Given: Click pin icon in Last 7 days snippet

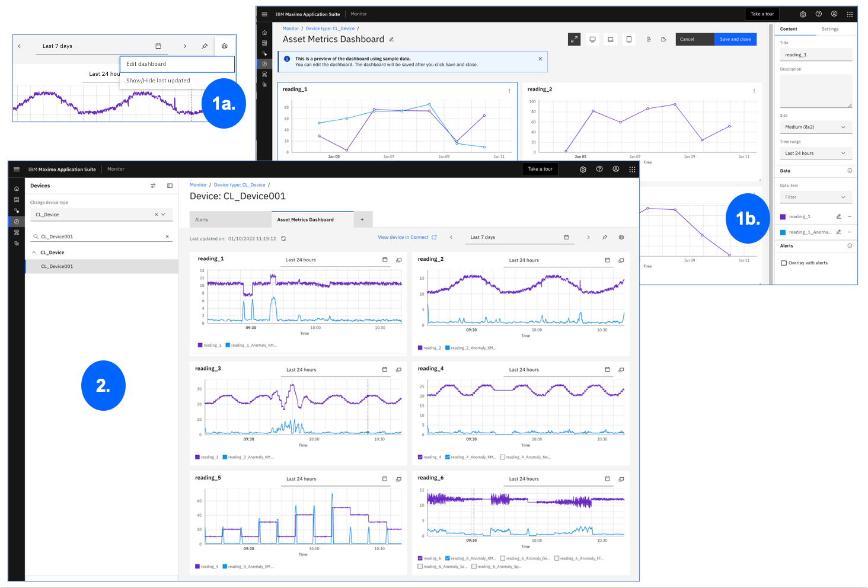Looking at the screenshot, I should coord(205,46).
